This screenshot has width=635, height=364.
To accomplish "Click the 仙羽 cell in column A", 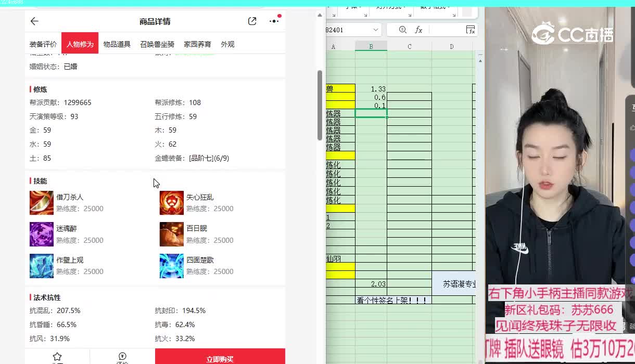I will tap(341, 258).
